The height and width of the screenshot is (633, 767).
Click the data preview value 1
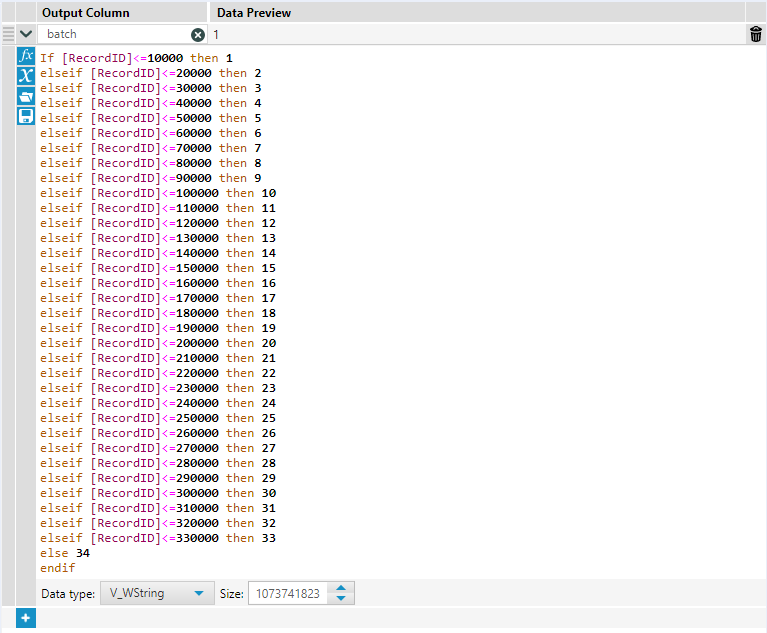(216, 35)
